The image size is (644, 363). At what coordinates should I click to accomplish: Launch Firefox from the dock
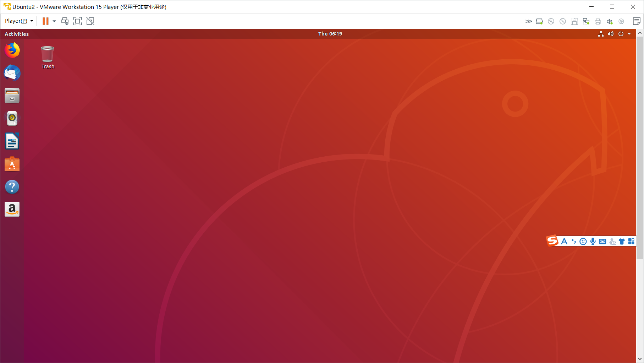pyautogui.click(x=12, y=50)
